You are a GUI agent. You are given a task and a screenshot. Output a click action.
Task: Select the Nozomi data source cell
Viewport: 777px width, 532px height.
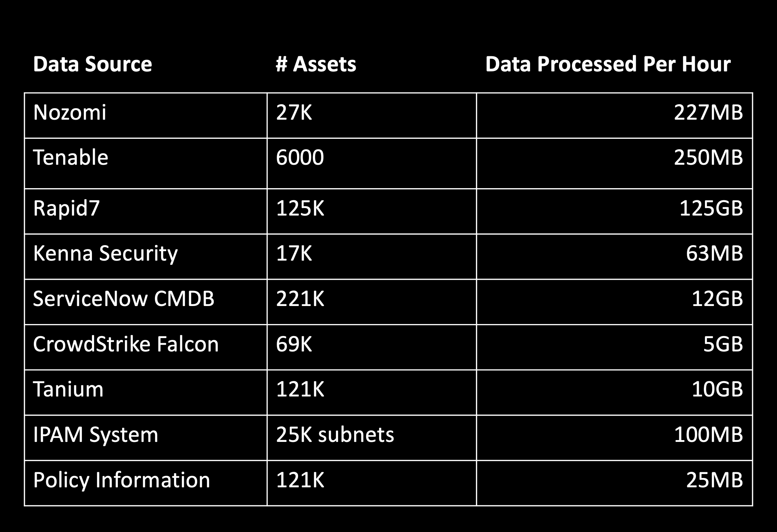point(146,115)
